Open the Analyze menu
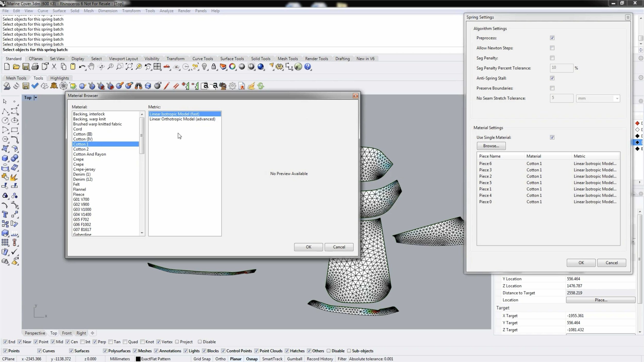 click(166, 11)
